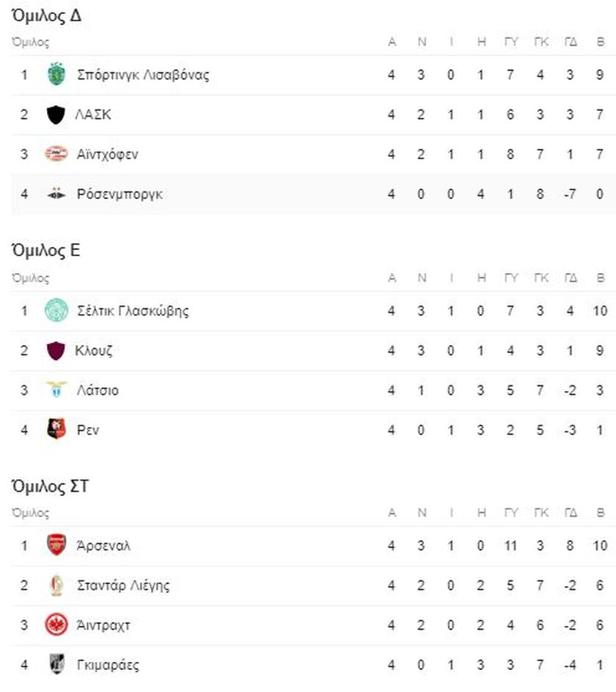Click the Eintracht (Άιντραχτ) eagle logo
616x692 pixels.
click(56, 625)
